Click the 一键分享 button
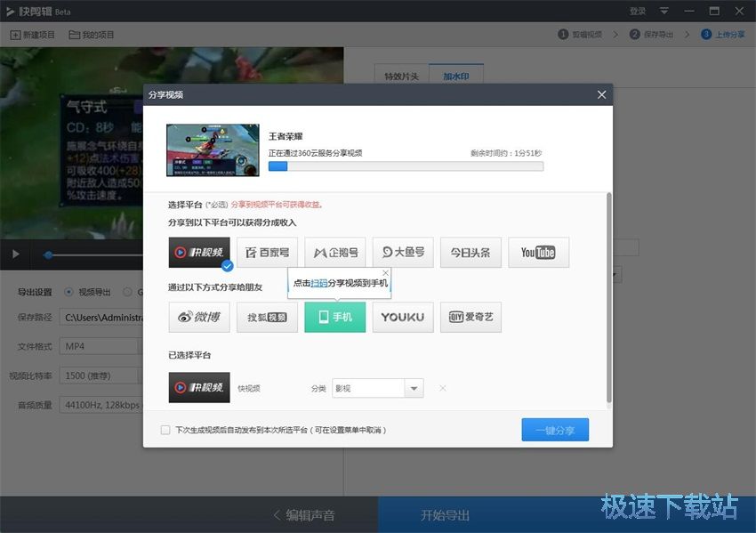The height and width of the screenshot is (533, 756). click(x=555, y=430)
